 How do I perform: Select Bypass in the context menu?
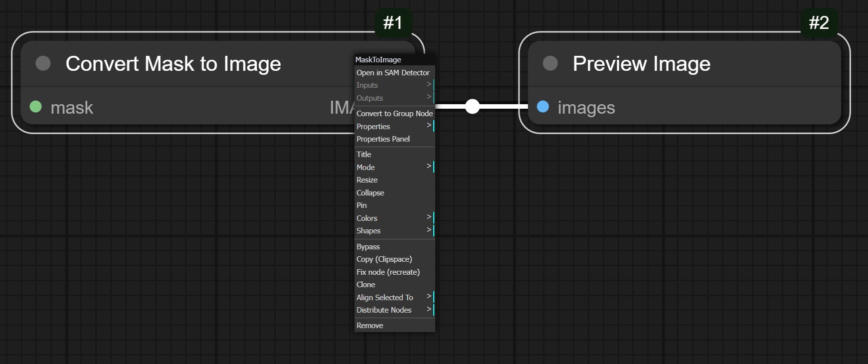(395, 247)
